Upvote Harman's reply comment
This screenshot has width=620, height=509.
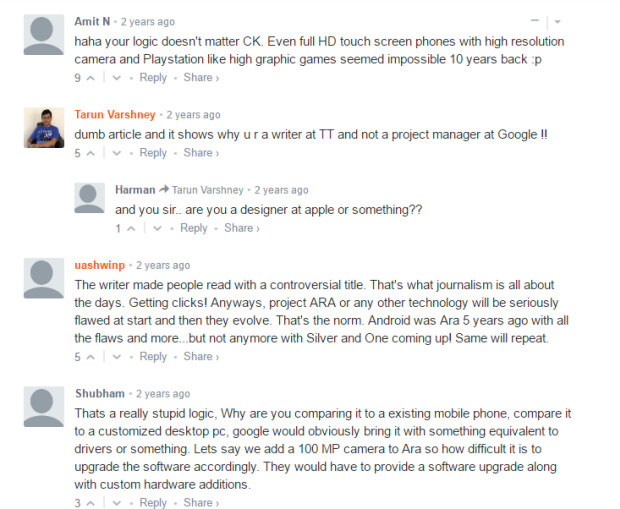click(131, 228)
